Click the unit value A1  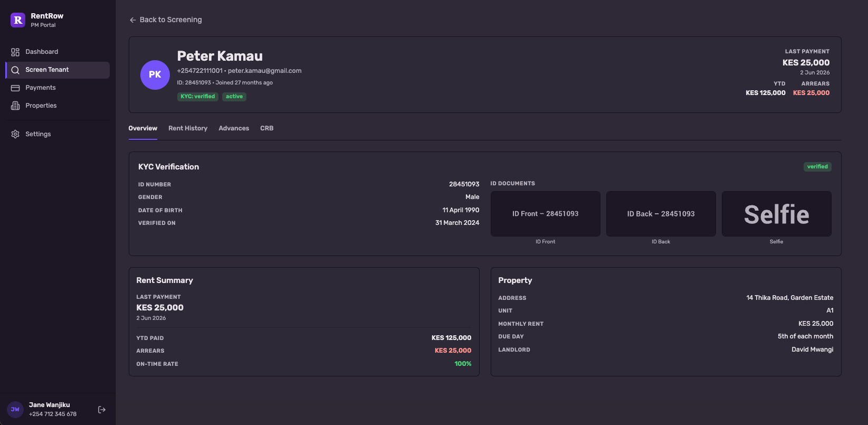(x=830, y=310)
